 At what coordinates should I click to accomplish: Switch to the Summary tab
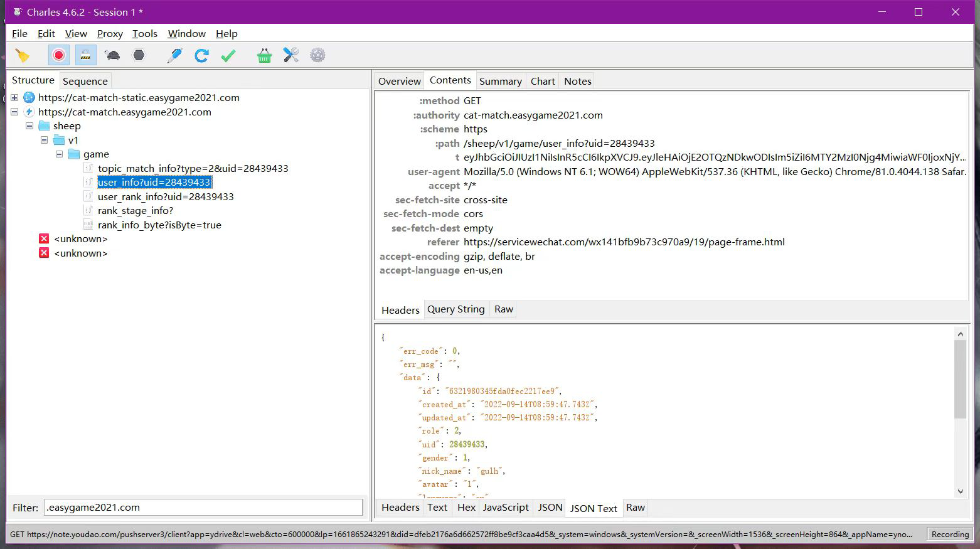point(501,81)
